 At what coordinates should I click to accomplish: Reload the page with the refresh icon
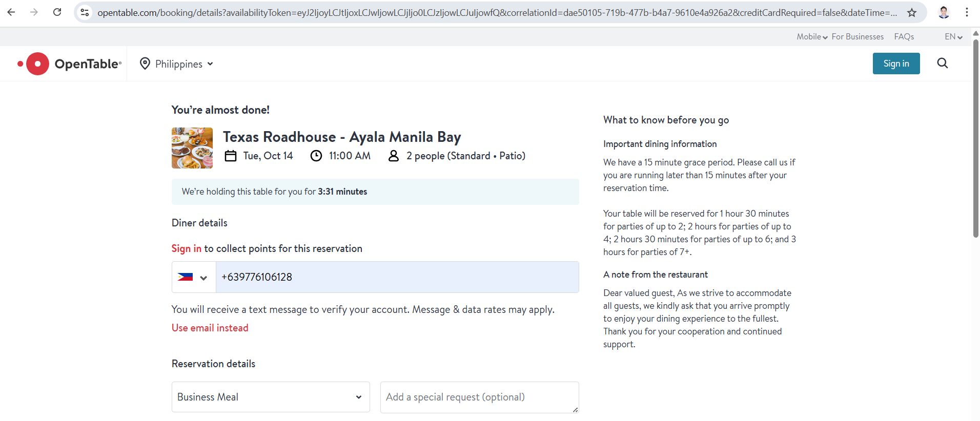pyautogui.click(x=57, y=12)
